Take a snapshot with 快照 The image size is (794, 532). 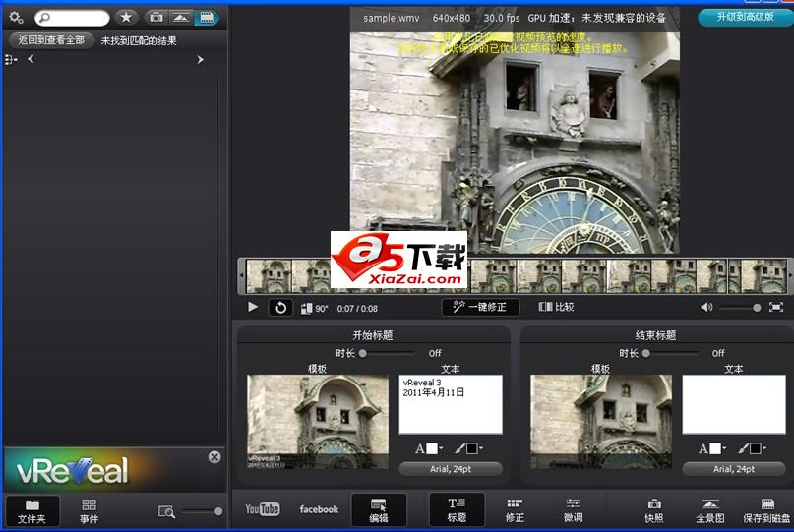(x=653, y=509)
